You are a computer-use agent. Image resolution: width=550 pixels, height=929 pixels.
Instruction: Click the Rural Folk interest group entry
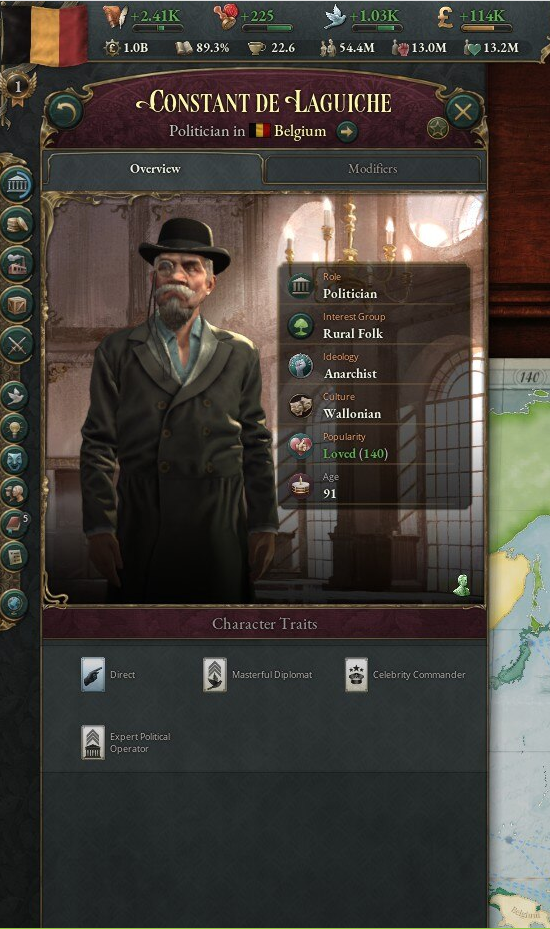[375, 326]
